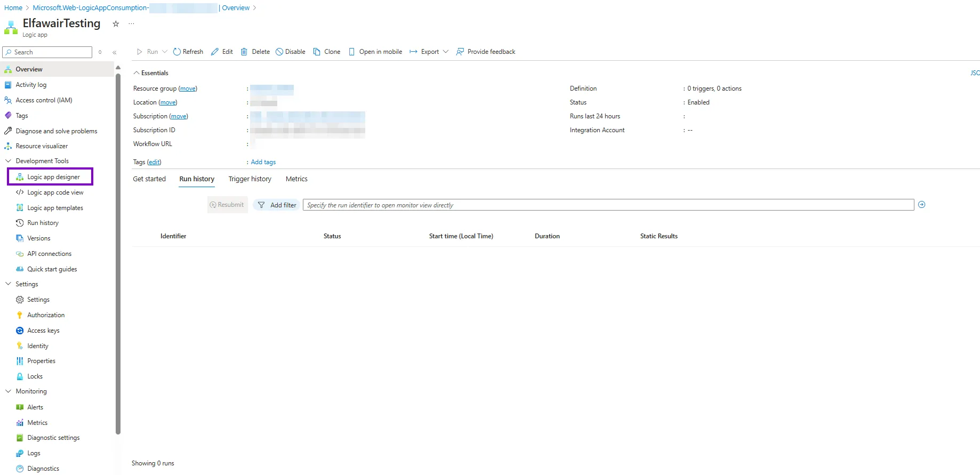Collapse the sidebar with double chevron
980x475 pixels.
[115, 52]
